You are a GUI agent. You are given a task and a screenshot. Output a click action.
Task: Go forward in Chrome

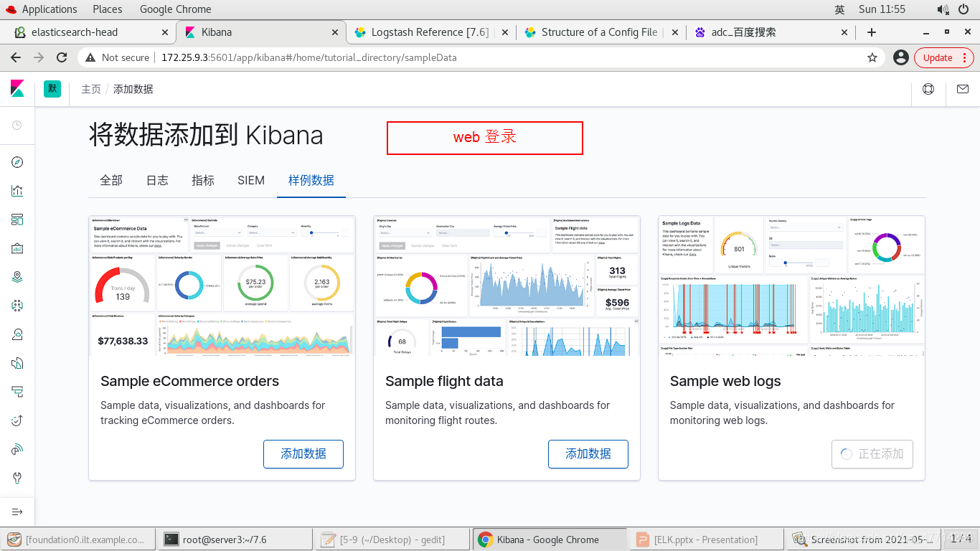[39, 57]
